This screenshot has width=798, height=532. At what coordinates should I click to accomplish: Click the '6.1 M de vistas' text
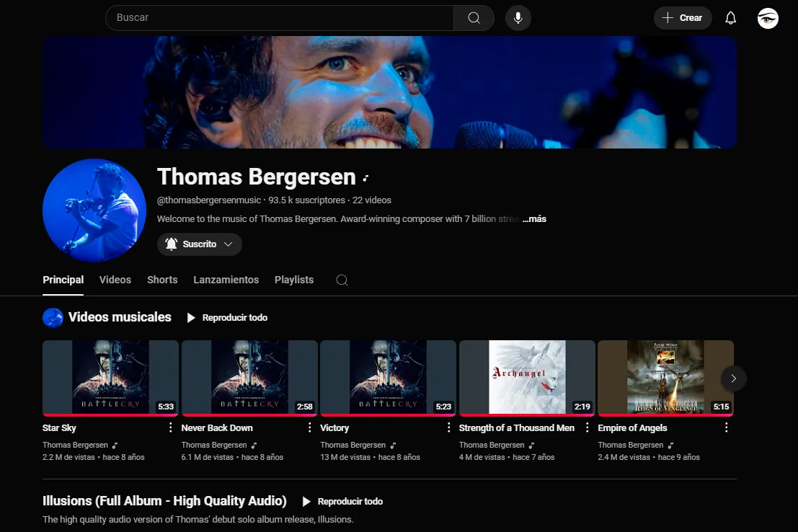pos(207,457)
